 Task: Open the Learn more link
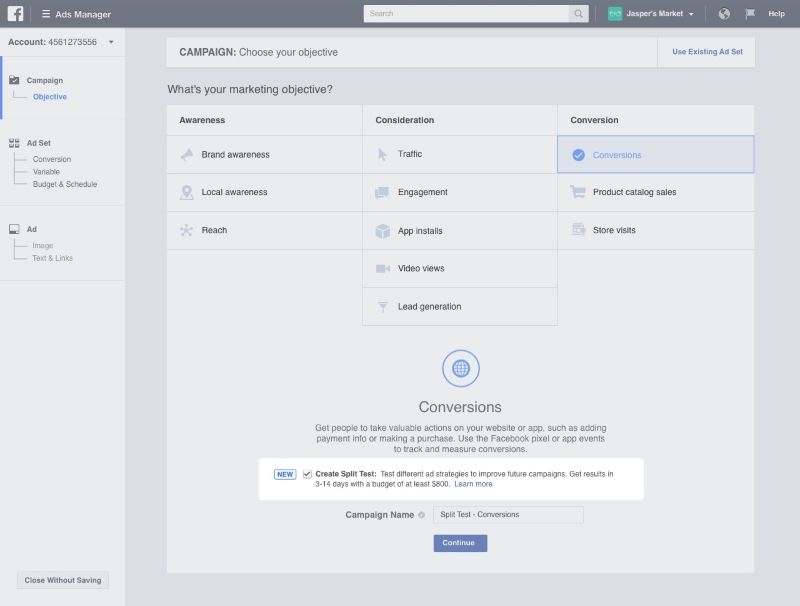pyautogui.click(x=473, y=484)
